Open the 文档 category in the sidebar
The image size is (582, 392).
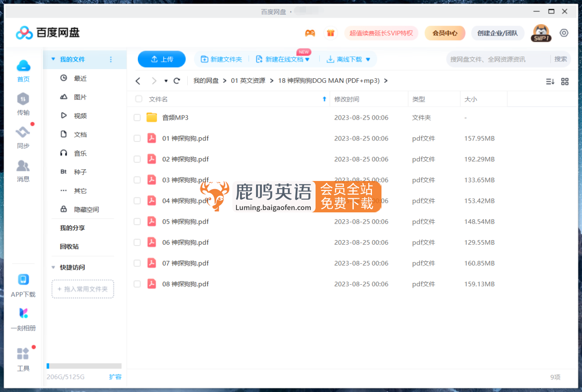click(x=80, y=134)
